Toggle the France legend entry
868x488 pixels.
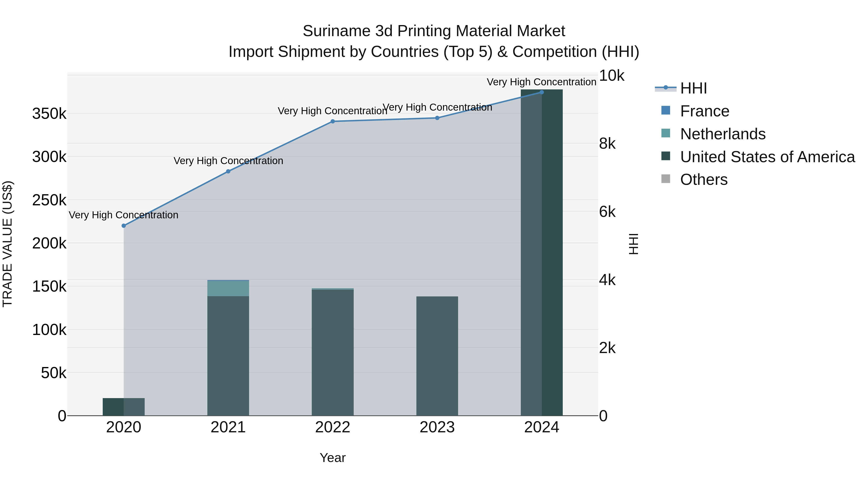(x=695, y=111)
